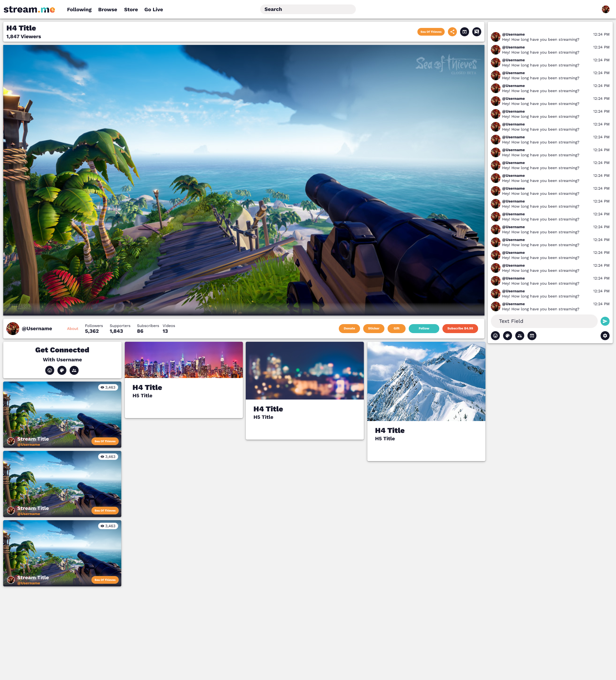Send the chat message
Viewport: 616px width, 680px height.
(605, 321)
